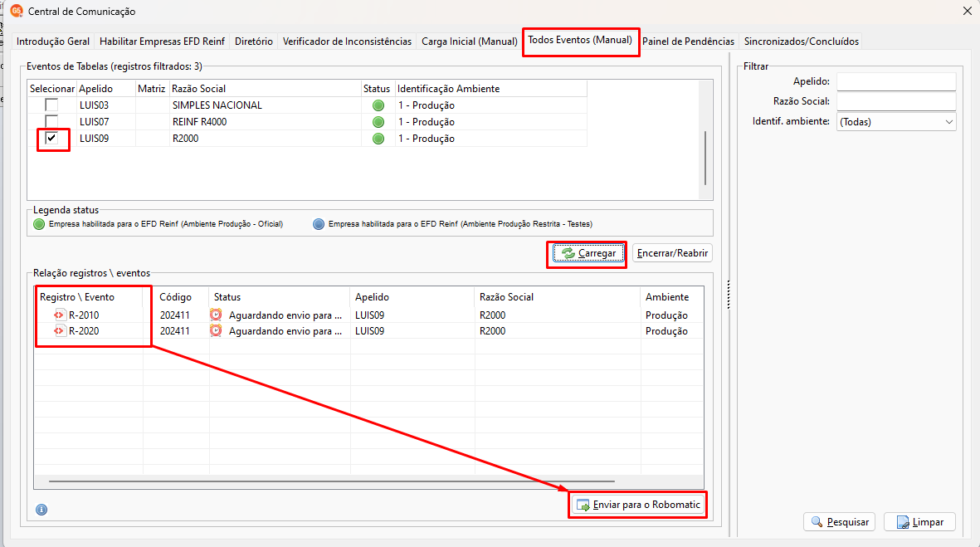Click the green status dot for LUIS03
980x547 pixels.
(378, 105)
